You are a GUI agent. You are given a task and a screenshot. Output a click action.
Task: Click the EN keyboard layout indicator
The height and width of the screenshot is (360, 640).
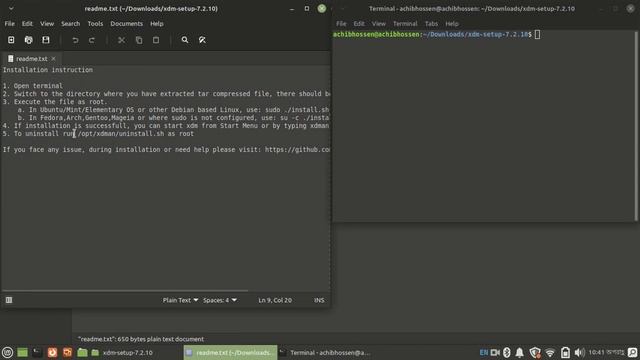pos(484,352)
